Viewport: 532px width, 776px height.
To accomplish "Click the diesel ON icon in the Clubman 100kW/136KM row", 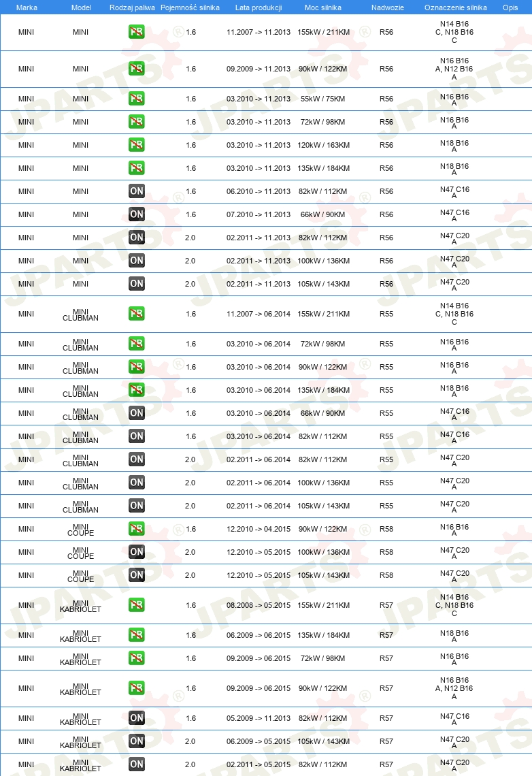I will tap(137, 483).
